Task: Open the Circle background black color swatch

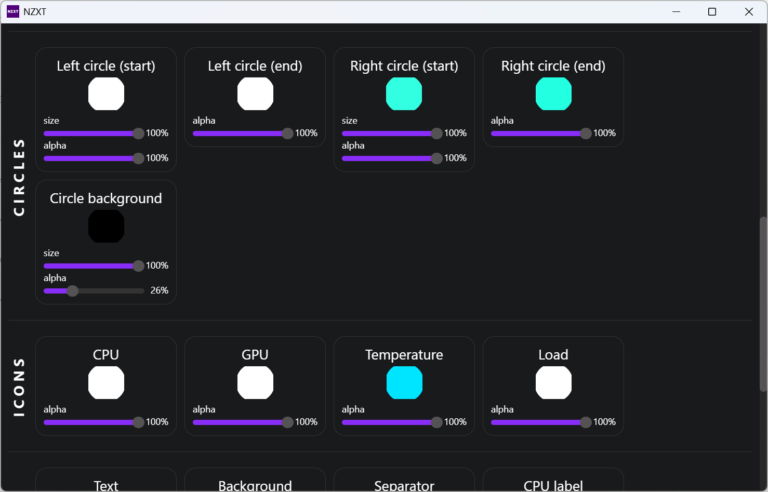Action: 106,226
